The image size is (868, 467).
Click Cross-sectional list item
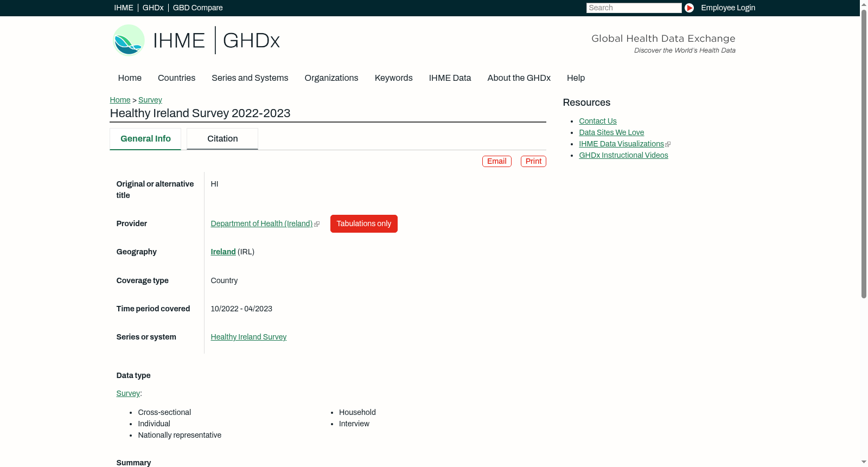coord(164,412)
